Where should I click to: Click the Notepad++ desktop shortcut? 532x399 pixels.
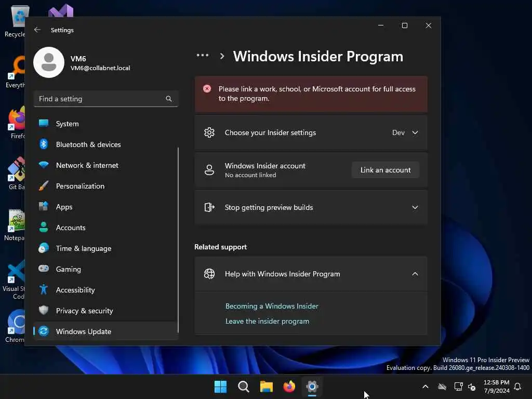click(14, 225)
